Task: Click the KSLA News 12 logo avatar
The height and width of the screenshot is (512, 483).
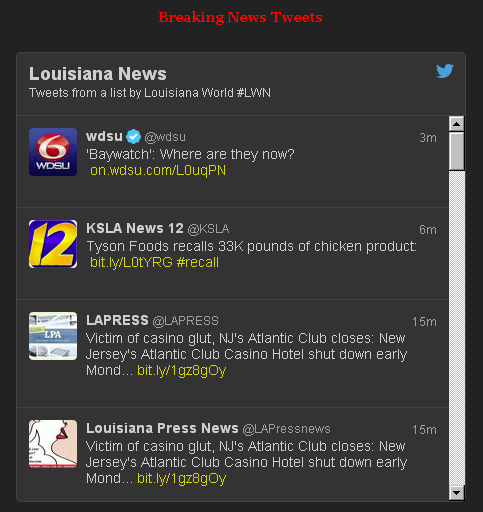Action: (53, 244)
